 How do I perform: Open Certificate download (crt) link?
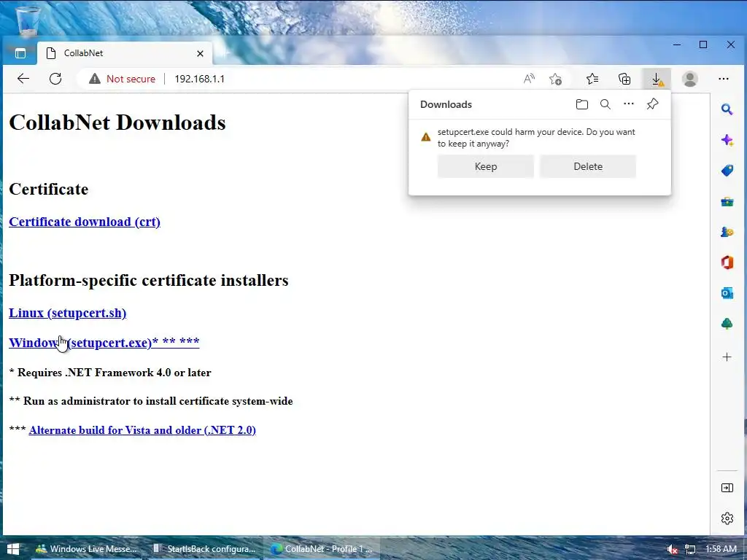coord(85,222)
